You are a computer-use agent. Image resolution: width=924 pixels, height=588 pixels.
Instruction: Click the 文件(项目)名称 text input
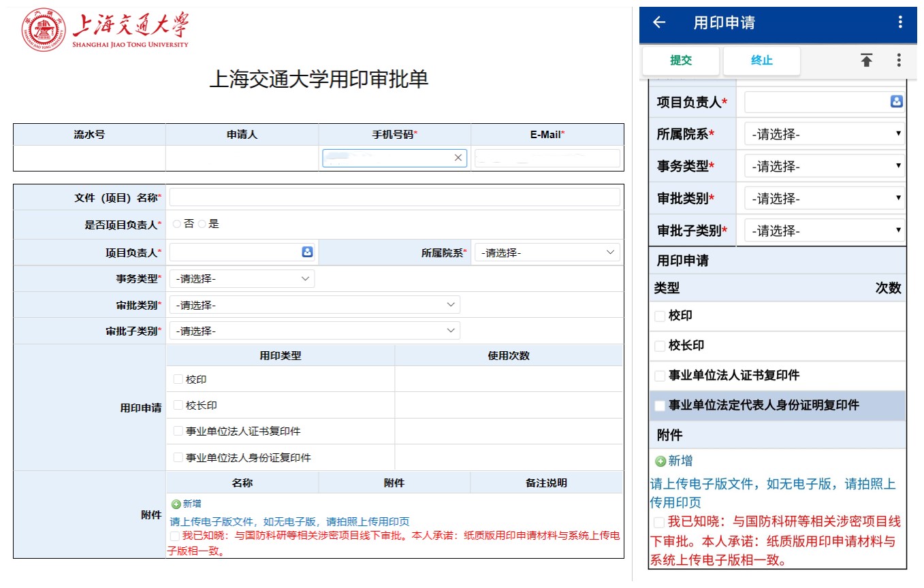tap(395, 198)
